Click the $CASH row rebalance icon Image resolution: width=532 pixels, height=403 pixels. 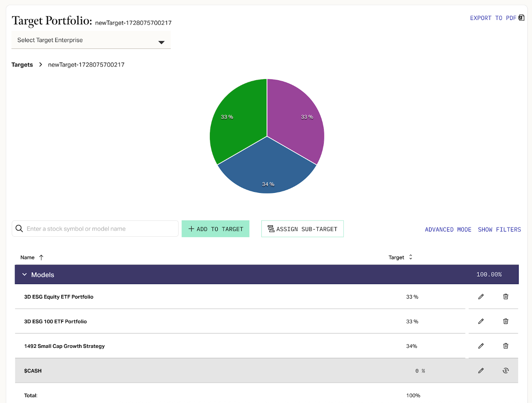click(505, 371)
